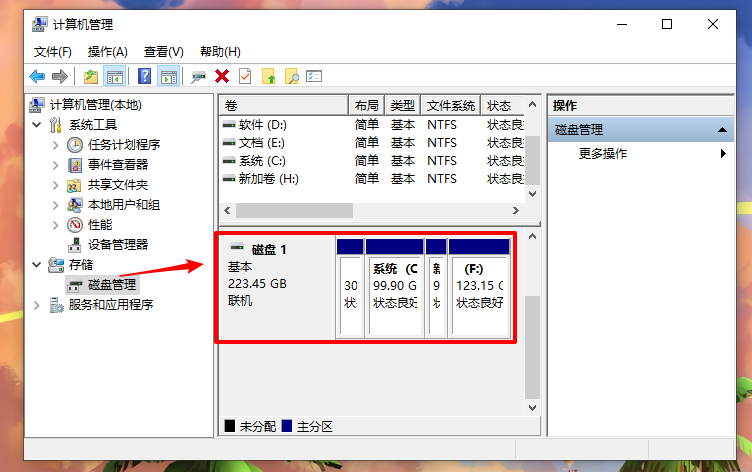Screen dimensions: 752x472
Task: Click the Up one level folder icon
Action: pyautogui.click(x=91, y=76)
